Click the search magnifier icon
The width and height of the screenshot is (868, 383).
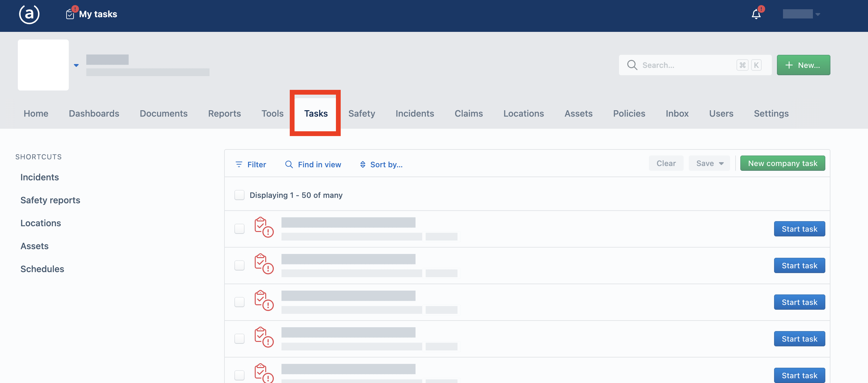click(632, 65)
